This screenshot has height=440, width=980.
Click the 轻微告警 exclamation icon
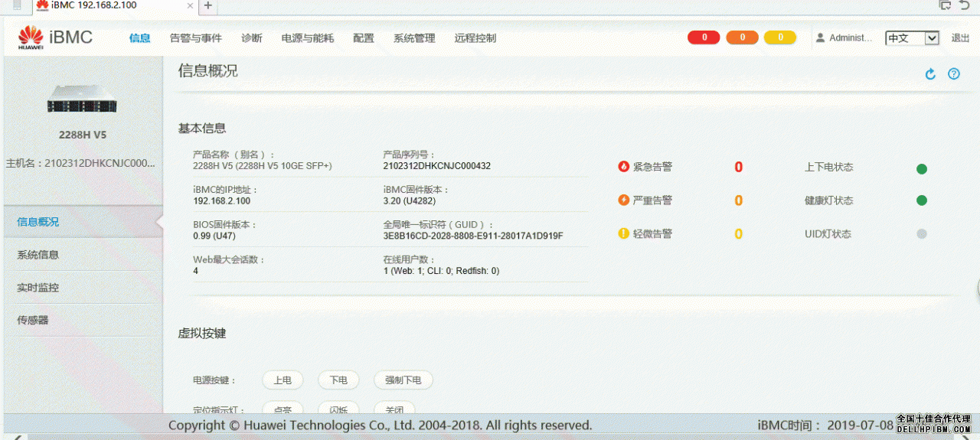pyautogui.click(x=624, y=234)
